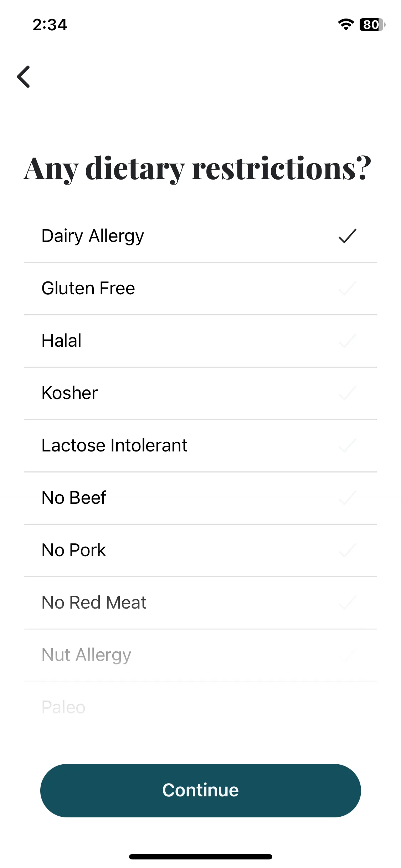Tick the Lactose Intolerant checkmark
401x868 pixels.
point(347,445)
